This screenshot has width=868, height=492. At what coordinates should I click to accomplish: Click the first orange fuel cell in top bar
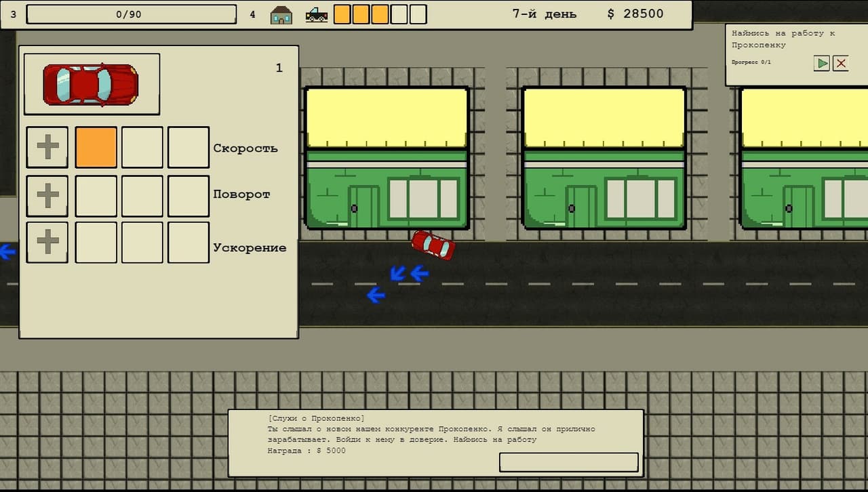(x=342, y=14)
